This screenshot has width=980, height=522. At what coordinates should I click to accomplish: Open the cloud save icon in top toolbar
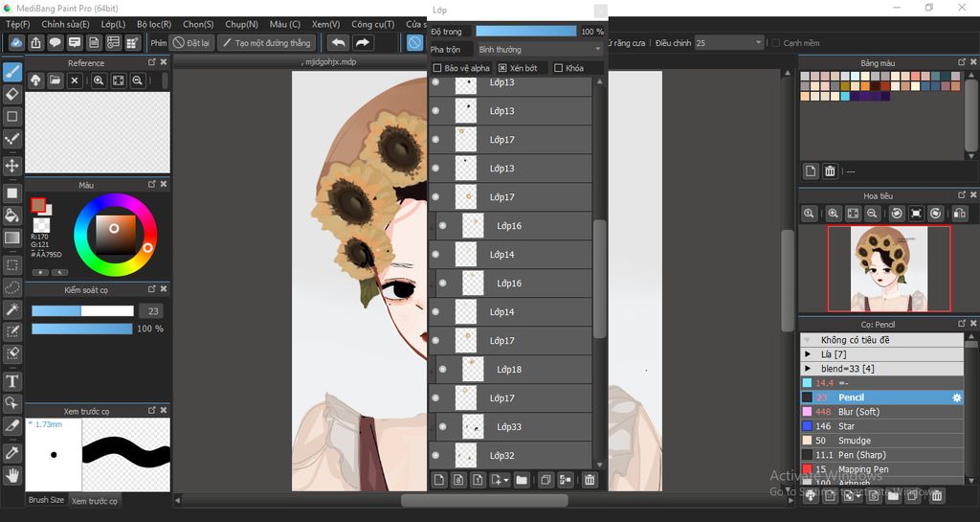coord(17,42)
